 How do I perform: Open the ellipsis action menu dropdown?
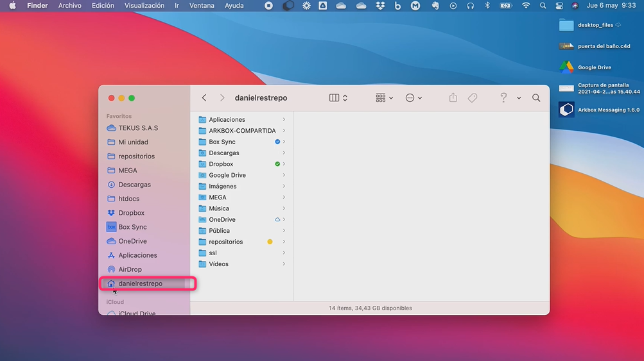point(413,98)
